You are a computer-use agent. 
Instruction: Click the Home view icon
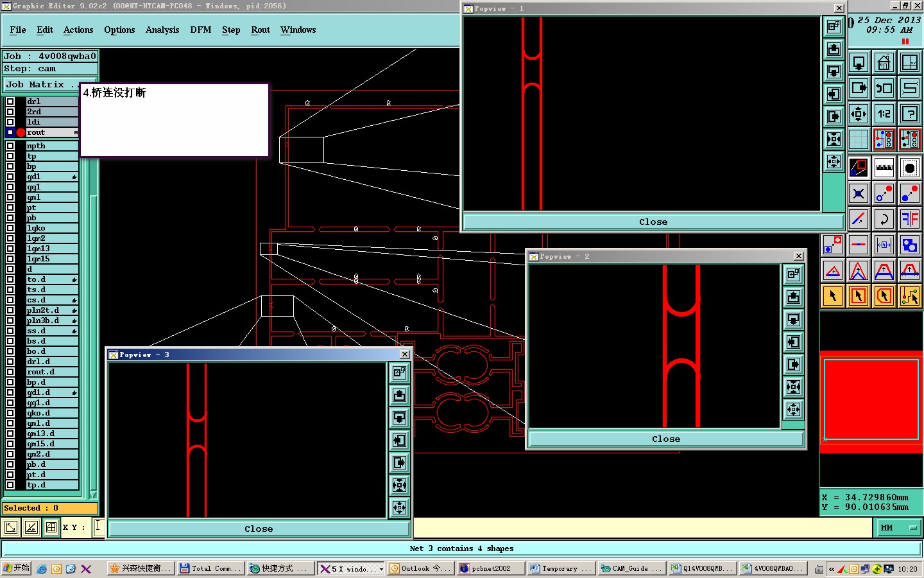click(884, 63)
